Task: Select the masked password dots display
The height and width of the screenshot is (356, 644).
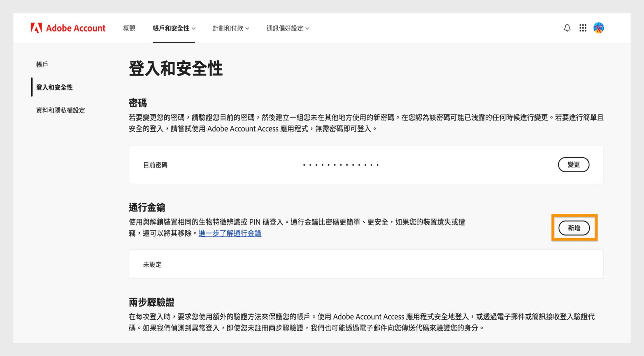Action: point(340,165)
